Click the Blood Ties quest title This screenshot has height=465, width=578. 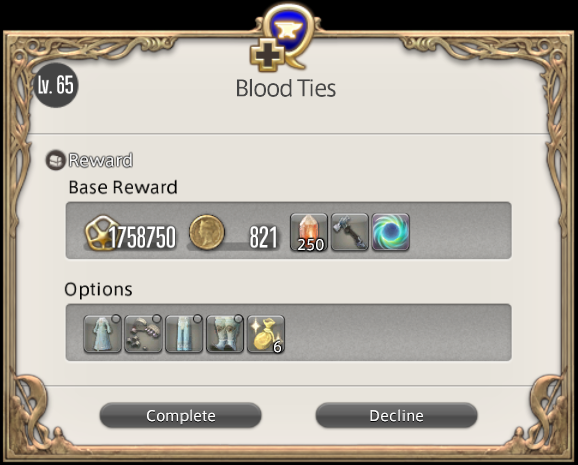(x=286, y=89)
